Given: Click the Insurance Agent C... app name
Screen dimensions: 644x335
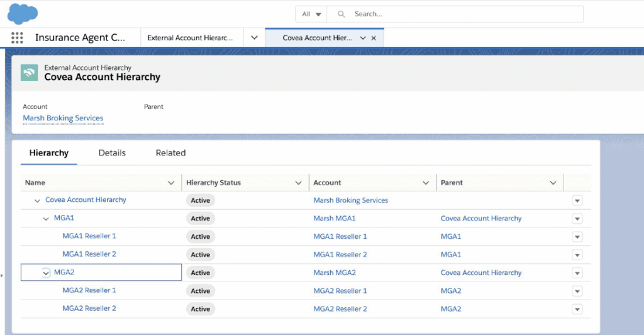Looking at the screenshot, I should 80,38.
